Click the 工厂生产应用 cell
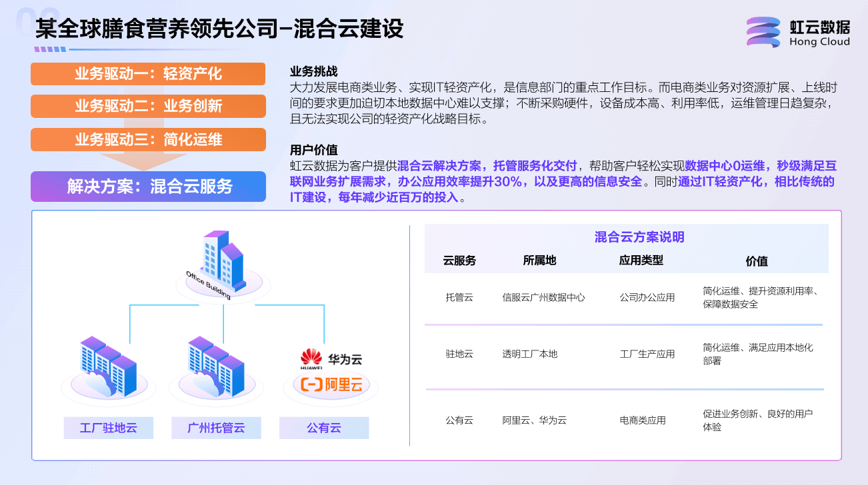The height and width of the screenshot is (485, 868). [x=647, y=354]
